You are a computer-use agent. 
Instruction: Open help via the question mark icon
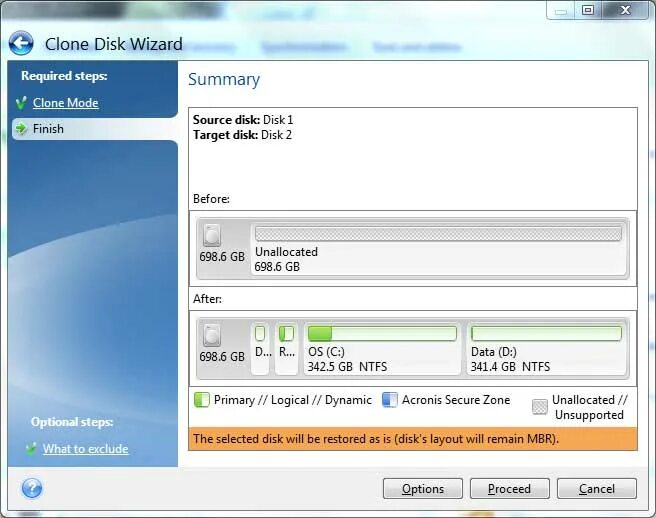pos(32,488)
